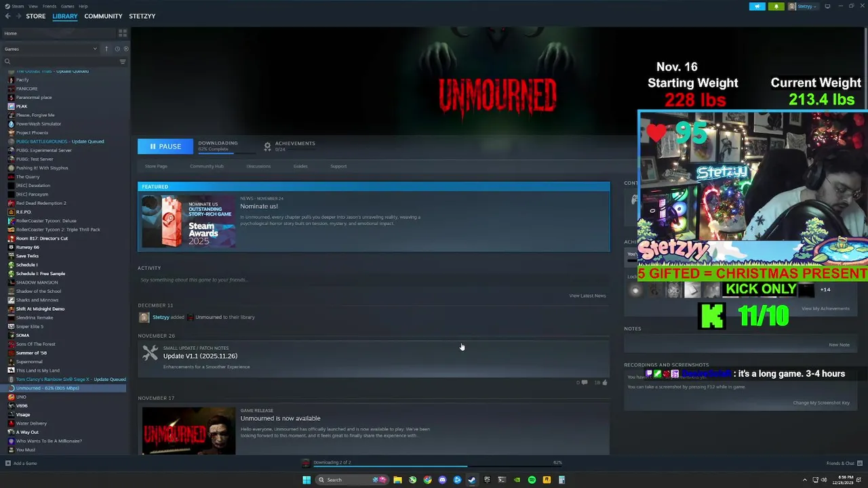Screen dimensions: 868x488
Task: Open the Games menu
Action: 67,6
